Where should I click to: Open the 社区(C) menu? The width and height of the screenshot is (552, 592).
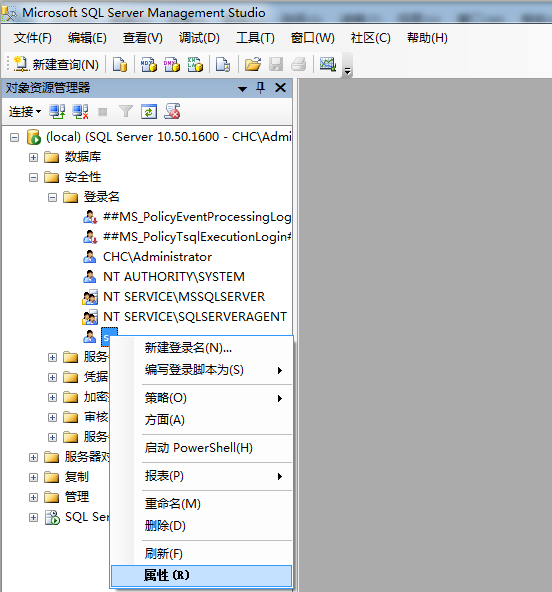coord(370,38)
